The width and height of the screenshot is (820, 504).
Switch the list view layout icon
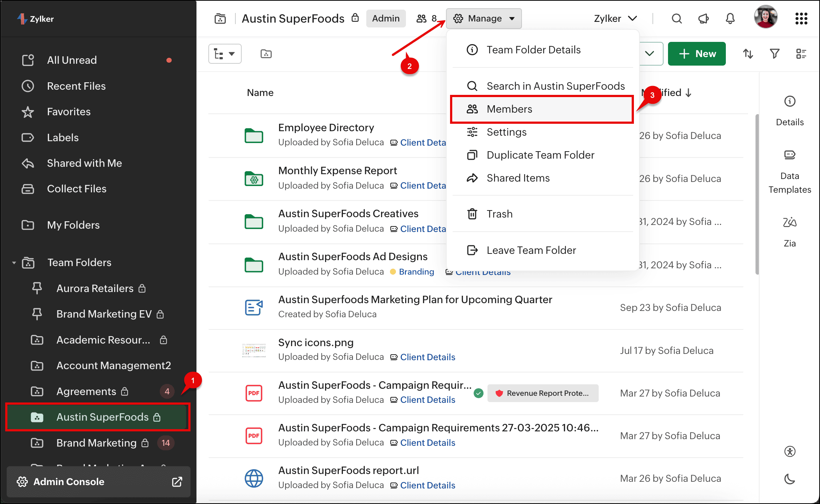coord(801,54)
